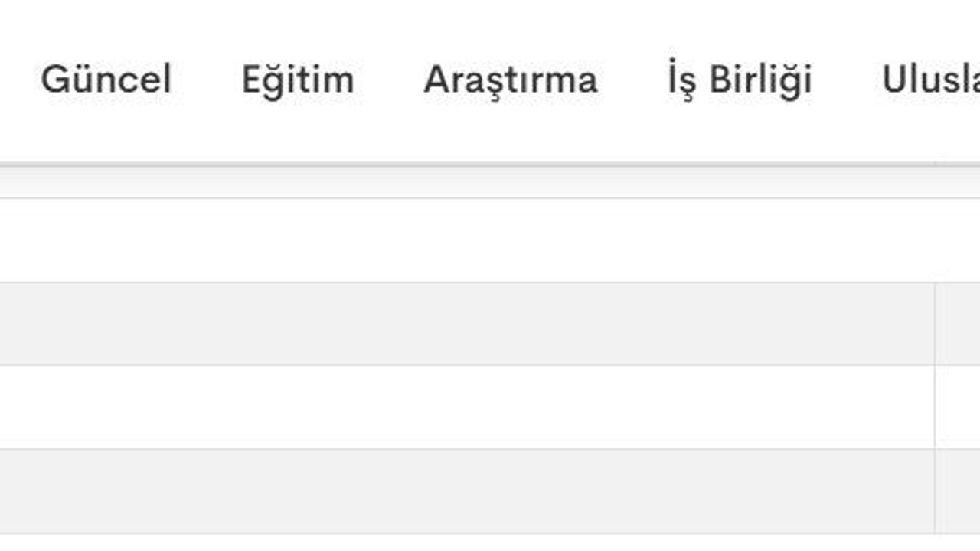Click the narrow right cell of the white middle row
This screenshot has width=980, height=551.
[958, 407]
